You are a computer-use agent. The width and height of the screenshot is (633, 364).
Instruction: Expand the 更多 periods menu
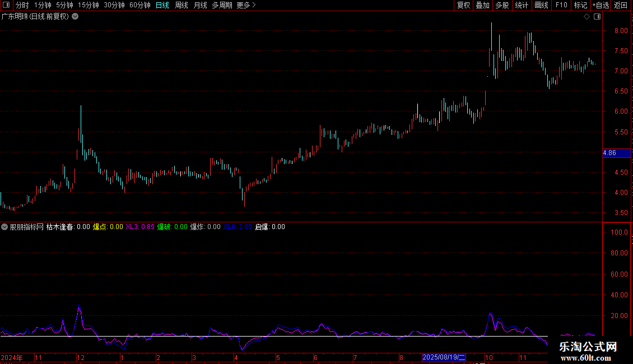[246, 5]
